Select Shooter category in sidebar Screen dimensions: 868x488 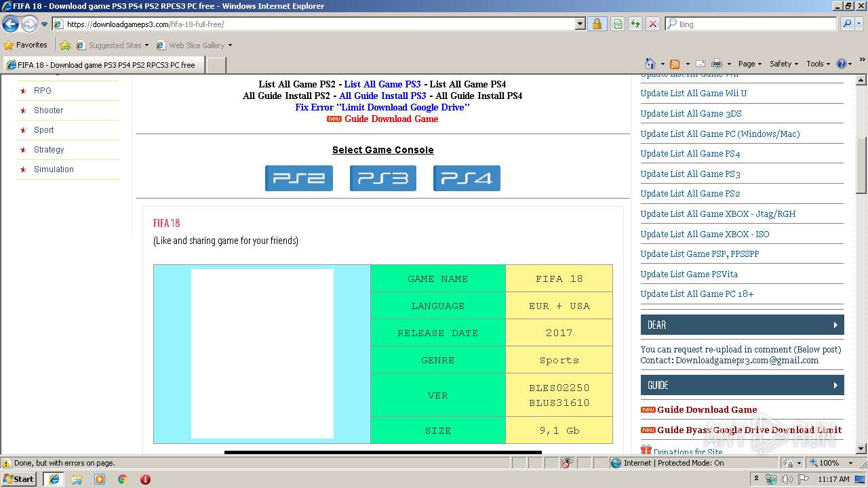click(x=48, y=110)
